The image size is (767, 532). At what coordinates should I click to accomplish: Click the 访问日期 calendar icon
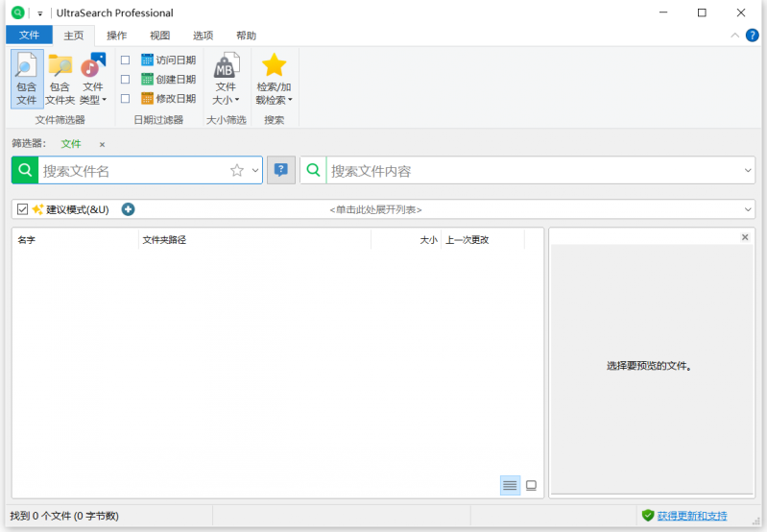coord(147,60)
